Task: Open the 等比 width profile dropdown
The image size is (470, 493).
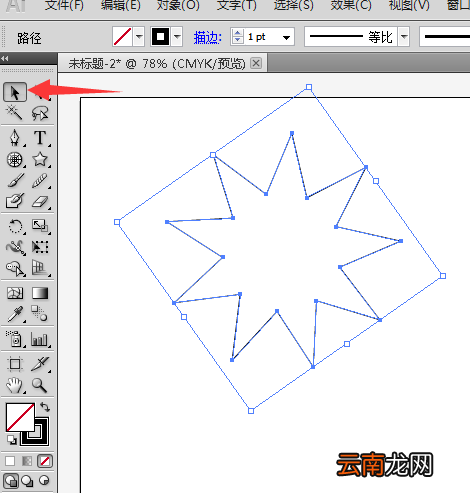Action: 404,37
